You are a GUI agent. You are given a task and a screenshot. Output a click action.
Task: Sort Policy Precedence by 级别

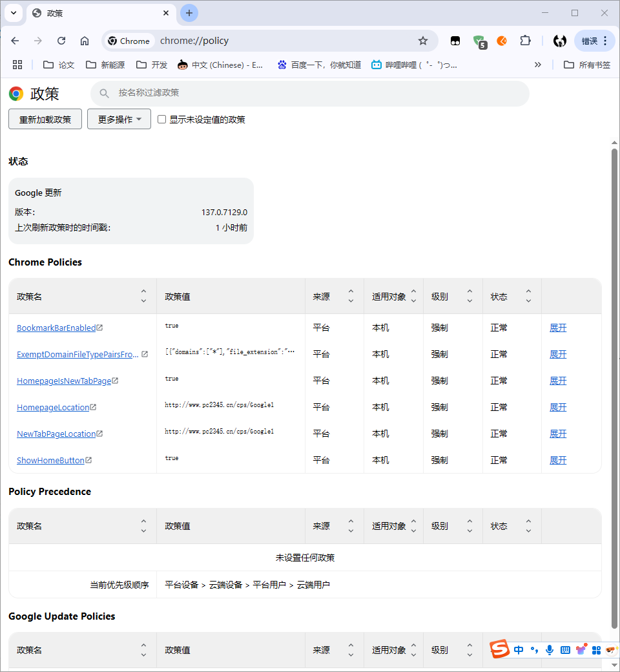(470, 526)
